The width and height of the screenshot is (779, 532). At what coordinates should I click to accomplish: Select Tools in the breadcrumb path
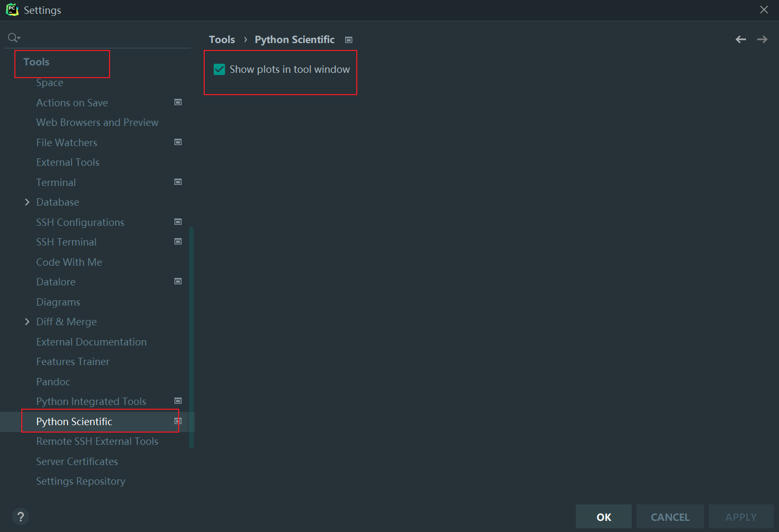tap(222, 39)
